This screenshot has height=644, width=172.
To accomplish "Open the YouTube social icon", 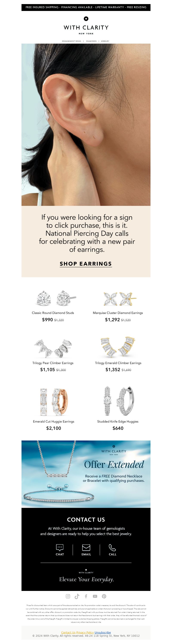I will (x=95, y=596).
